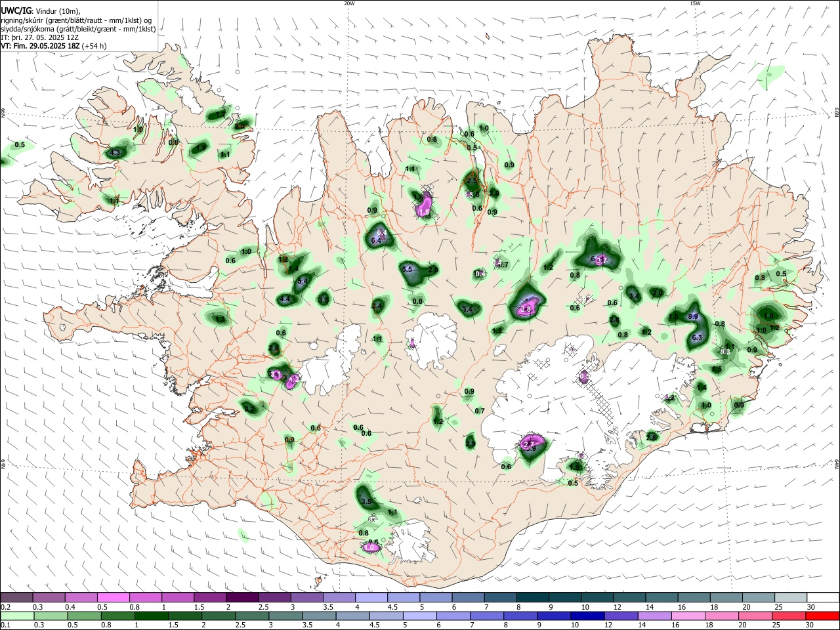This screenshot has height=630, width=840.
Task: Select pink upper scale swatch between 0.5 and 0.8
Action: [113, 597]
